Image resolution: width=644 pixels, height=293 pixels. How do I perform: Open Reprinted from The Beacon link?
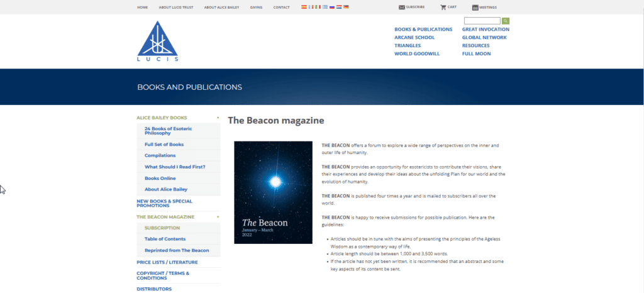tap(177, 250)
